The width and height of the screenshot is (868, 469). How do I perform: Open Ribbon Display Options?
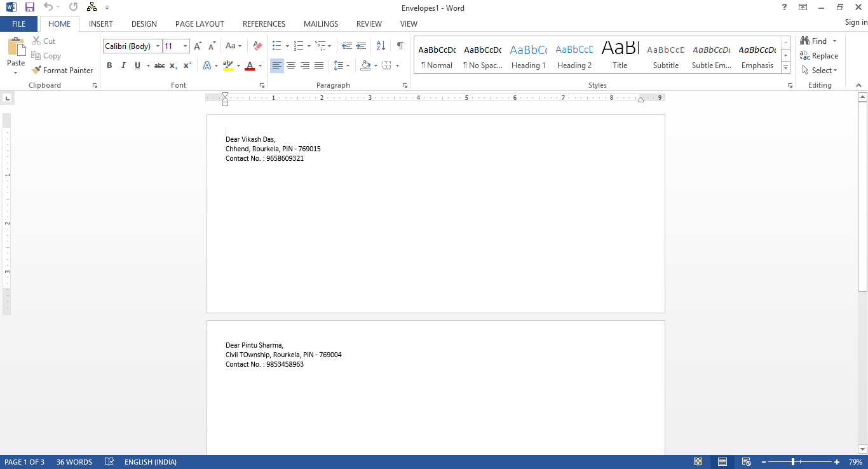(x=803, y=8)
